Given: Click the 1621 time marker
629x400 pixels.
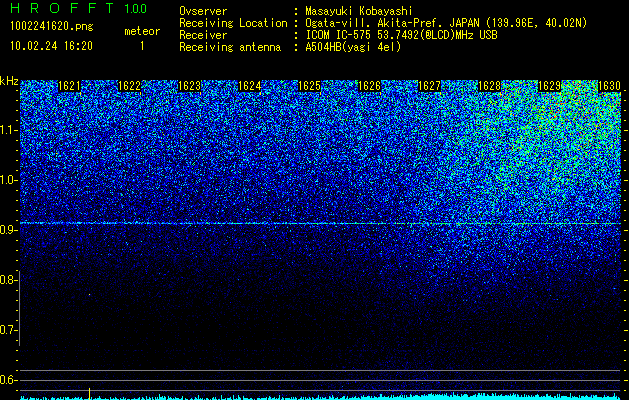Looking at the screenshot, I should pyautogui.click(x=69, y=86).
